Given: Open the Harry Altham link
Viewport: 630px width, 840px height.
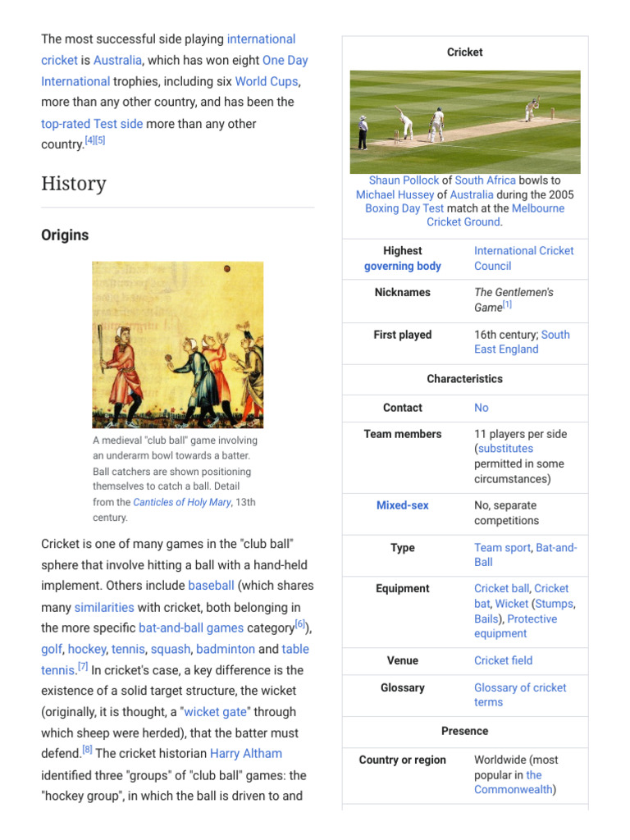Looking at the screenshot, I should click(x=246, y=754).
